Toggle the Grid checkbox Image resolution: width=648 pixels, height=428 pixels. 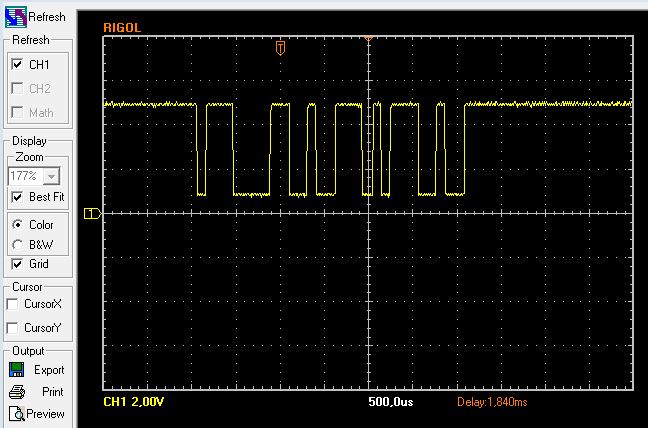(17, 264)
